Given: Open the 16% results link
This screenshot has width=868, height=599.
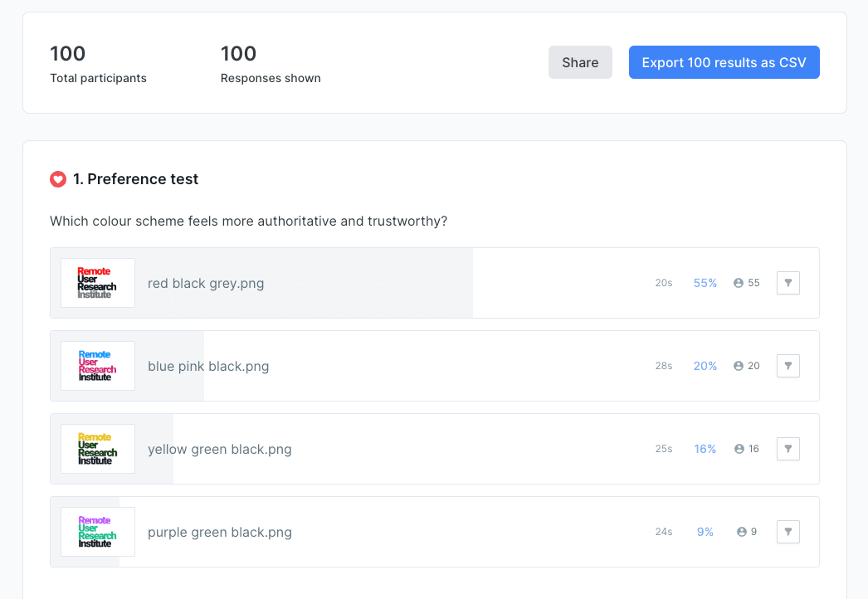Looking at the screenshot, I should click(x=705, y=448).
